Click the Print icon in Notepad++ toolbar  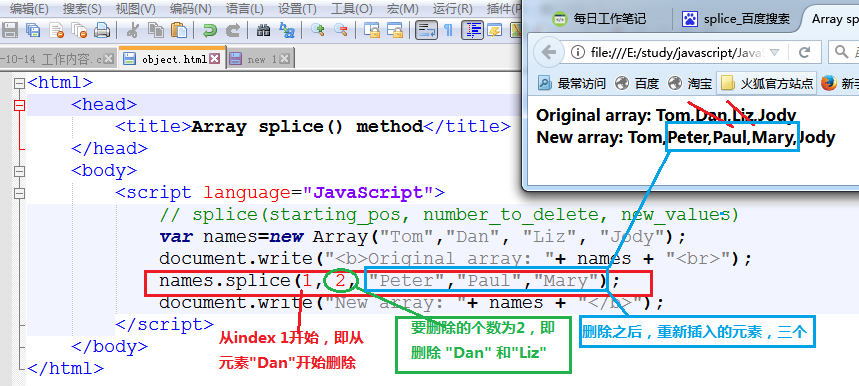point(102,30)
